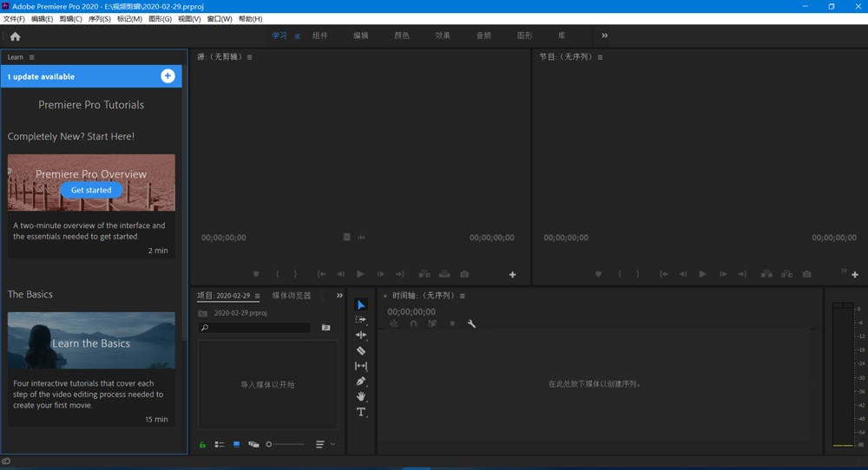Viewport: 868px width, 470px height.
Task: Open Source monitor button editor plus
Action: click(513, 275)
